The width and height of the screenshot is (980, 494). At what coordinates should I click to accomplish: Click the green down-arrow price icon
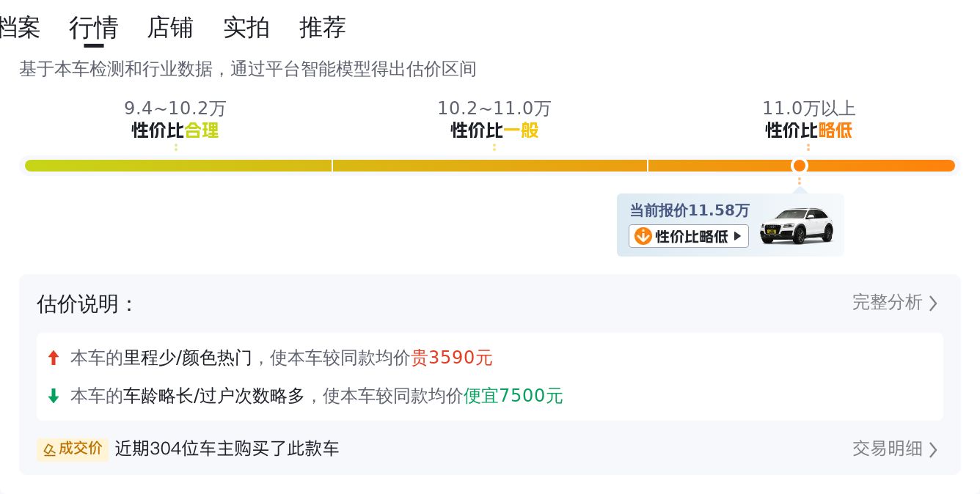[53, 397]
